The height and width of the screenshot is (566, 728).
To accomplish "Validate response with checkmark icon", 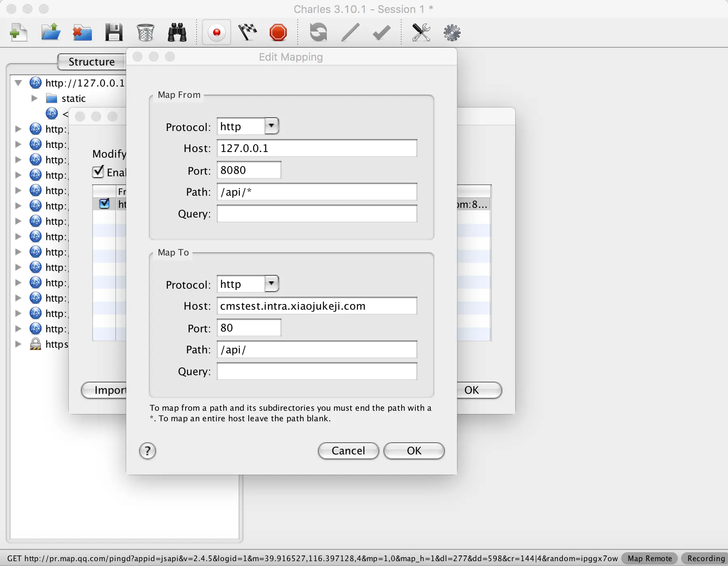I will tap(381, 32).
